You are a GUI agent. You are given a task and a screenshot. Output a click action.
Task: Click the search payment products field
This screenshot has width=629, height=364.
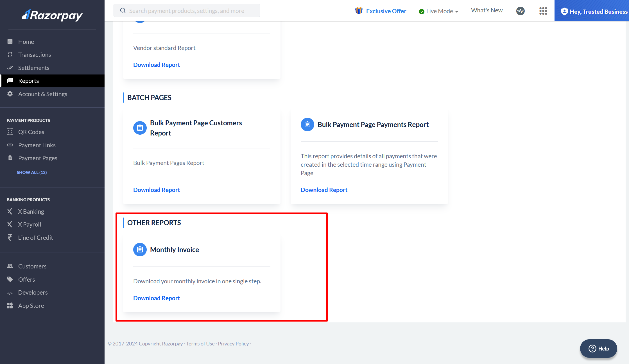[x=187, y=11]
